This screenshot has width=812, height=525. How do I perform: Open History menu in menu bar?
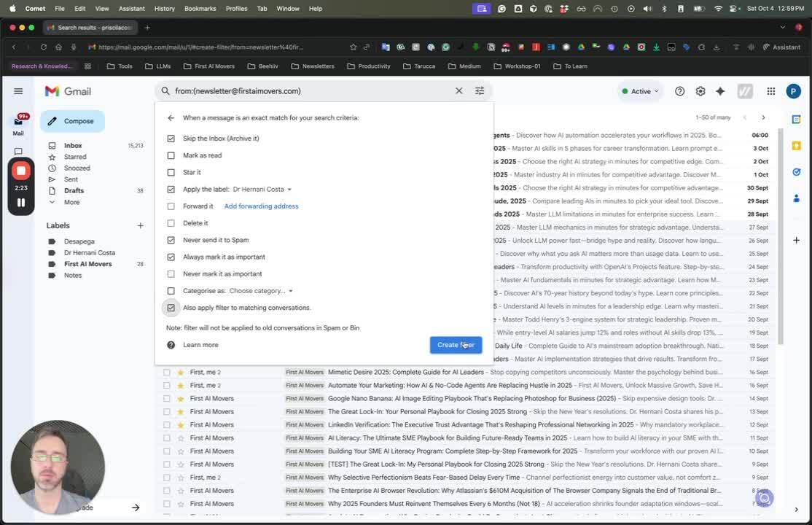coord(164,8)
